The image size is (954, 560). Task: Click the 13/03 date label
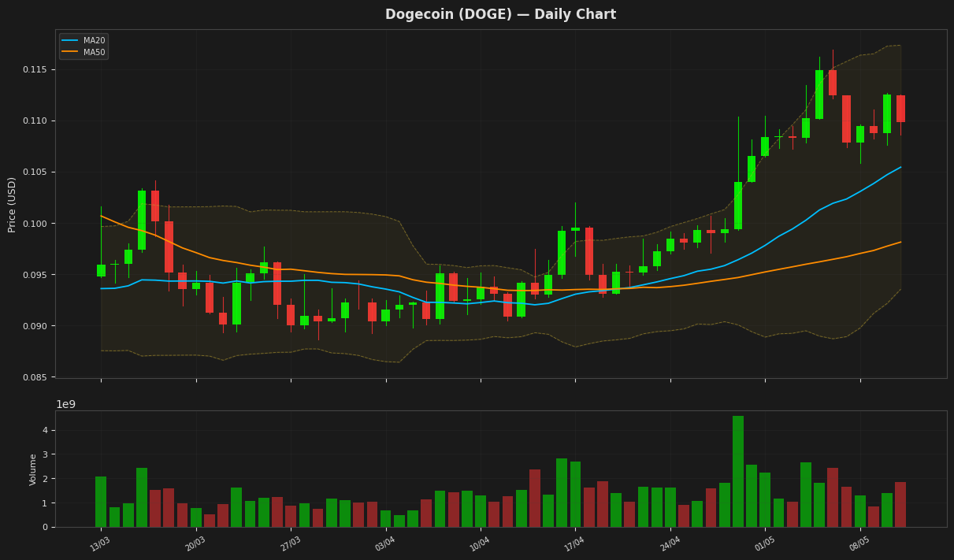click(x=100, y=544)
